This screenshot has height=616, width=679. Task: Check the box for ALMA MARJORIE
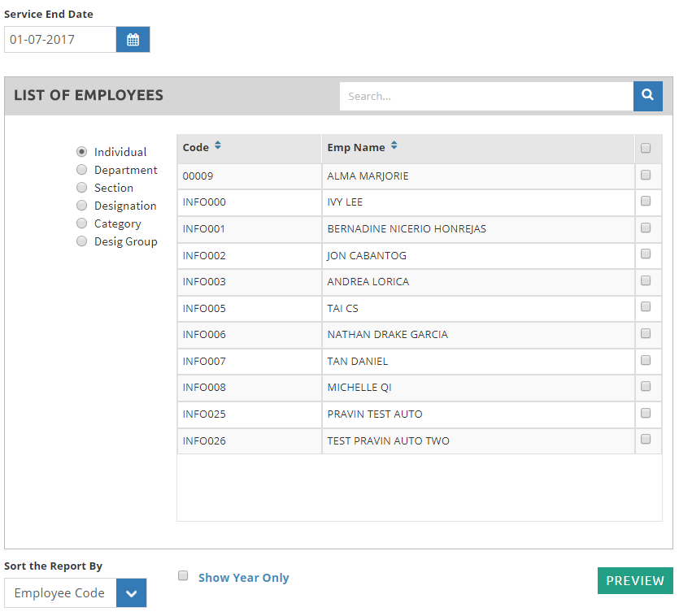(x=646, y=175)
